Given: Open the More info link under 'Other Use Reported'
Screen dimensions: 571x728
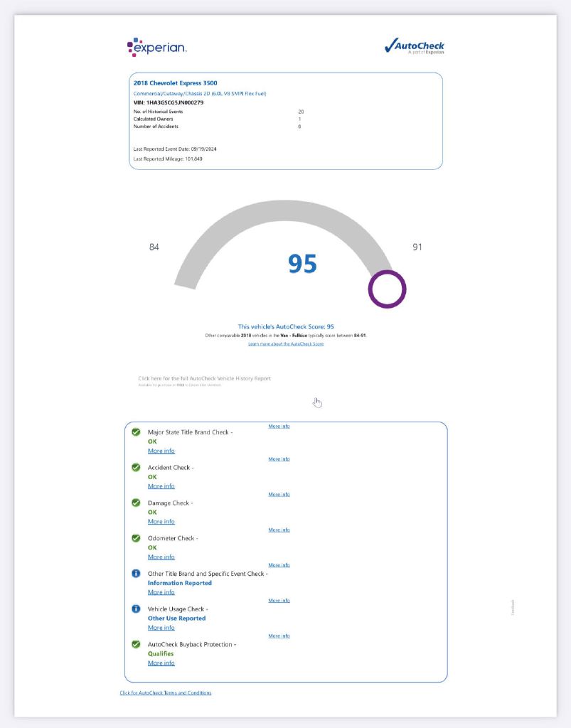Looking at the screenshot, I should [161, 627].
